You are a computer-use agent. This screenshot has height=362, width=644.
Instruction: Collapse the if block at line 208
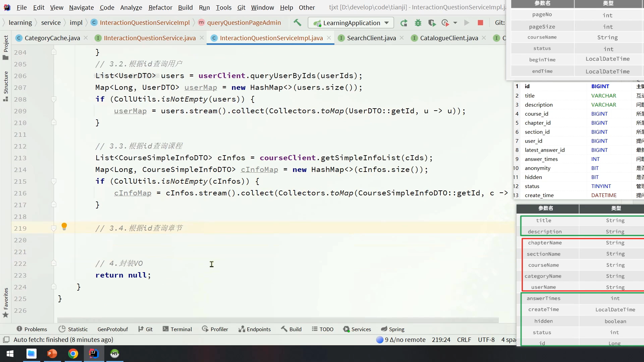[x=54, y=99]
